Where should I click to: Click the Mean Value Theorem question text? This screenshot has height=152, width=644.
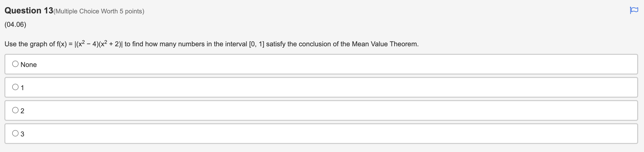point(211,44)
